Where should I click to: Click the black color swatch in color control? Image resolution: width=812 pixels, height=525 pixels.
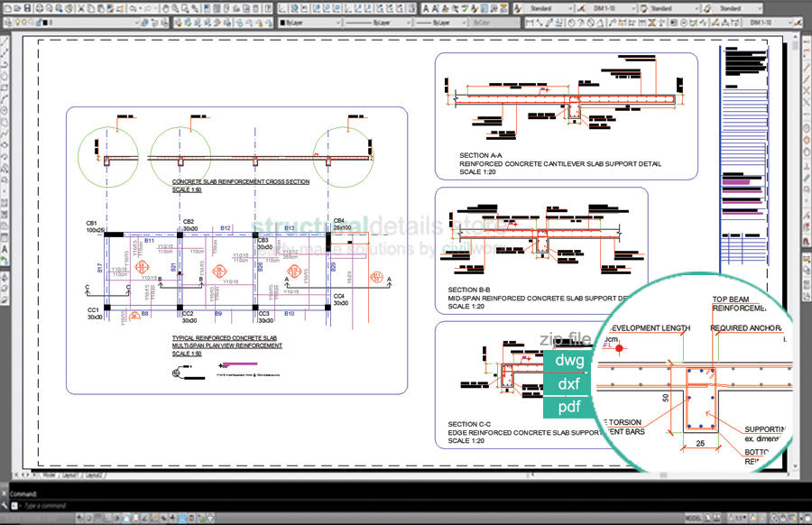click(x=283, y=23)
